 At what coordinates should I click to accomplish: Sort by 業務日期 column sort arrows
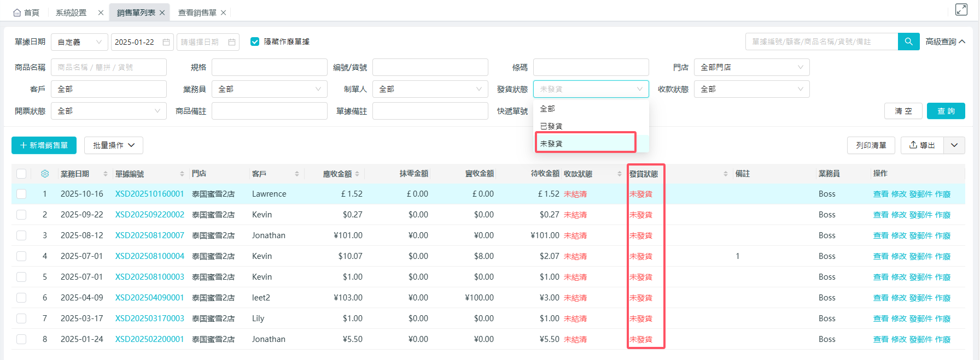(x=106, y=174)
